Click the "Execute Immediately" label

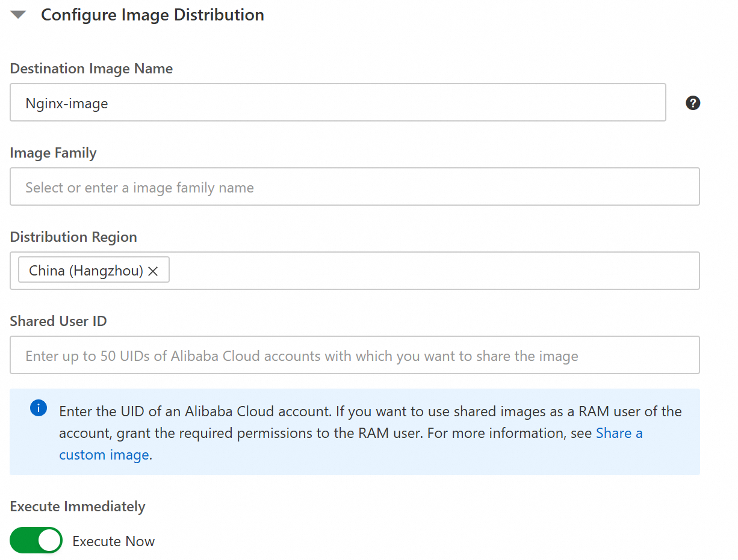point(78,506)
